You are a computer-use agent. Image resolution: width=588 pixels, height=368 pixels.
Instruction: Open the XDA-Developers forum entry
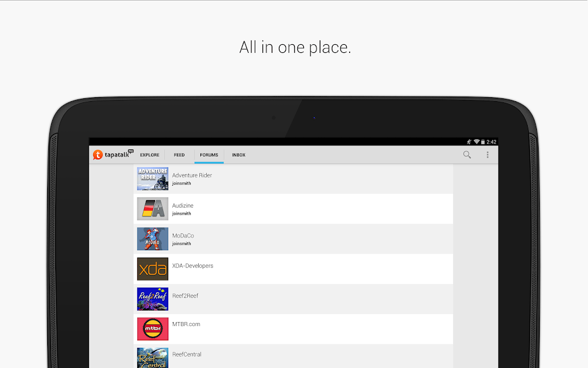click(293, 269)
